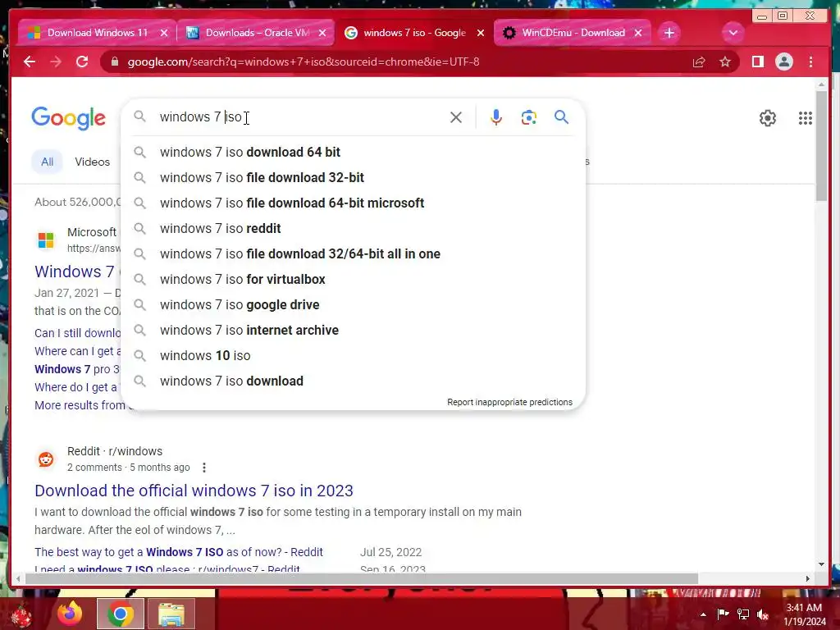The image size is (840, 630).
Task: Pick suggestion file download 64-bit microsoft
Action: point(354,203)
